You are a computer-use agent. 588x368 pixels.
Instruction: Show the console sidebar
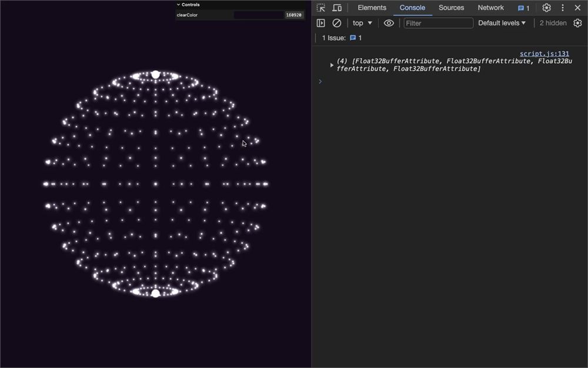click(320, 24)
